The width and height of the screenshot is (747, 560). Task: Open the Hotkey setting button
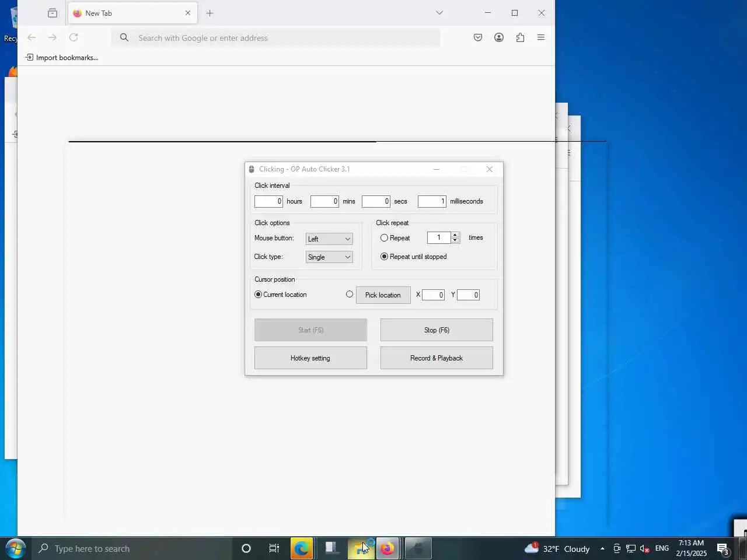310,358
